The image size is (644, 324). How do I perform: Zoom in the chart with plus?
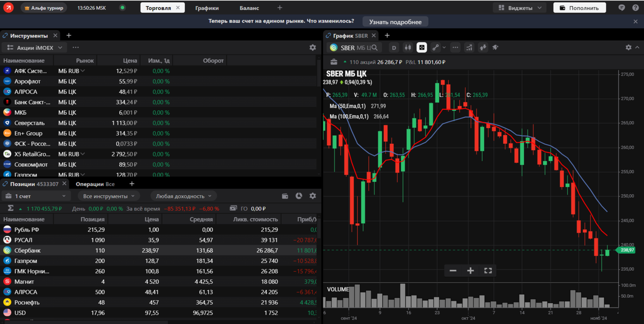[471, 271]
